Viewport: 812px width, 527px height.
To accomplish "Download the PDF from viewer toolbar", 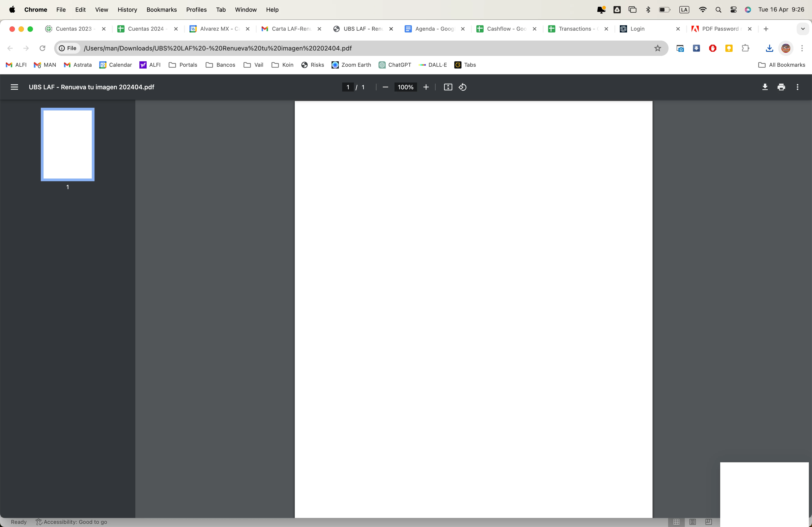I will click(765, 87).
